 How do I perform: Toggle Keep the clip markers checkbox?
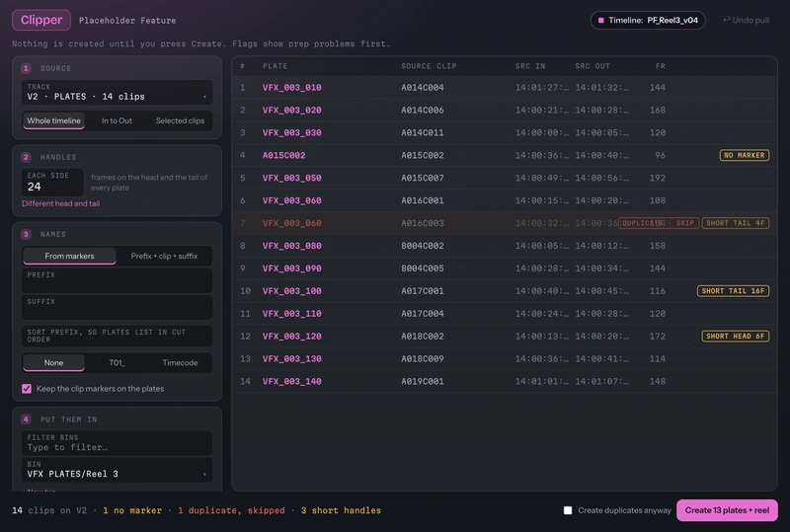tap(27, 389)
